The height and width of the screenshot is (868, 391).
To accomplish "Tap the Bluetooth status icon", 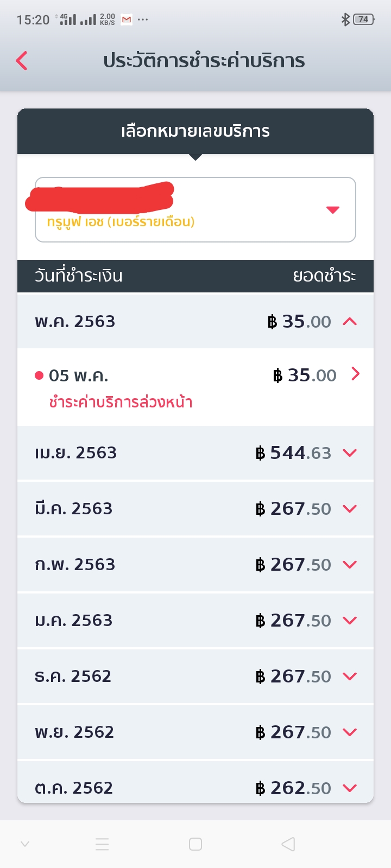I will tap(345, 20).
